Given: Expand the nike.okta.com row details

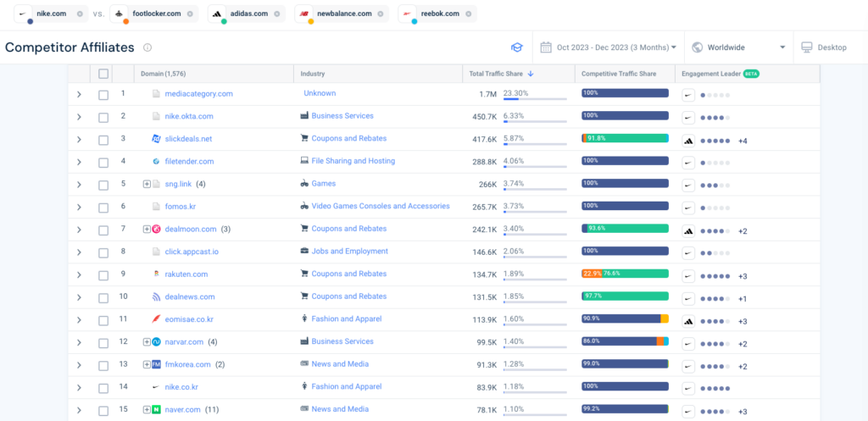Looking at the screenshot, I should pos(79,117).
